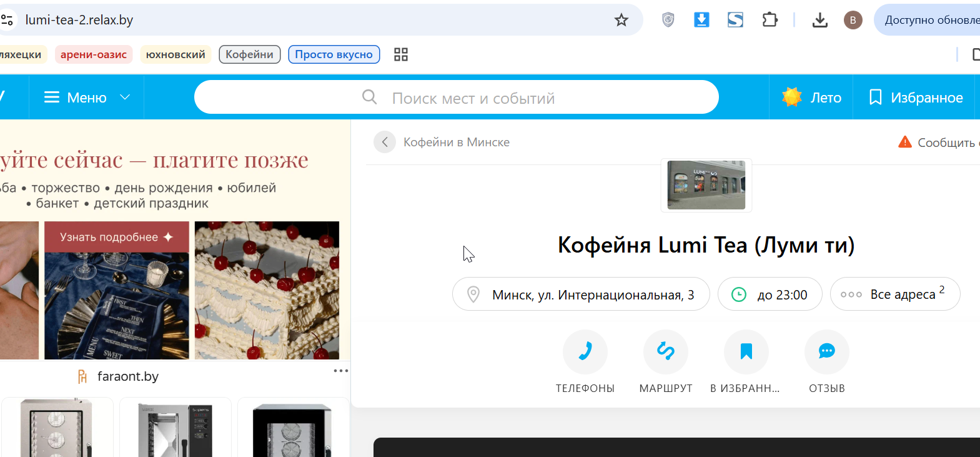Show browser downloads tray

[819, 20]
